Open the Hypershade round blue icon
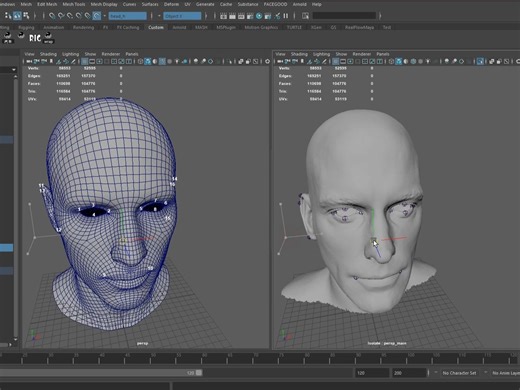 [259, 16]
